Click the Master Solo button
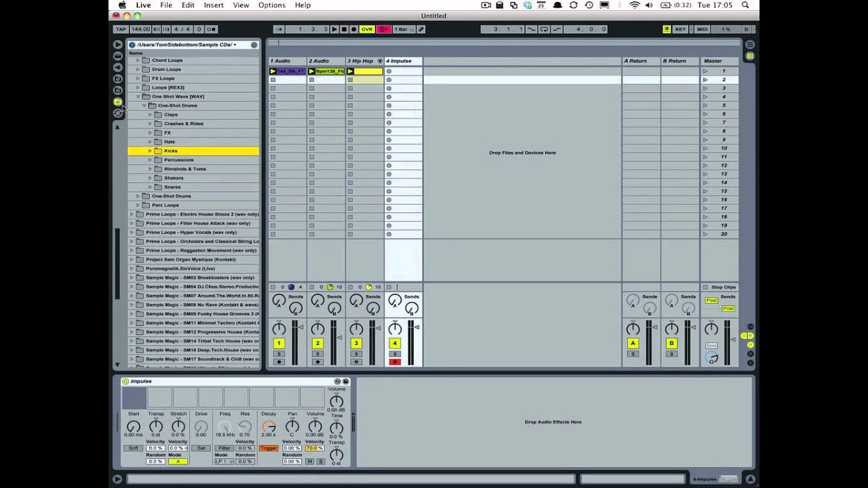The image size is (868, 488). [711, 346]
